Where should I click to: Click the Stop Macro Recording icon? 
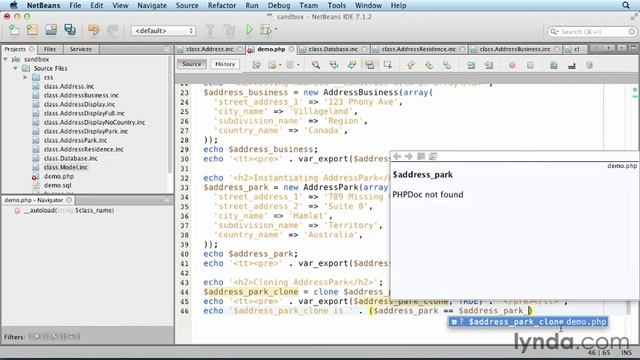pos(530,65)
